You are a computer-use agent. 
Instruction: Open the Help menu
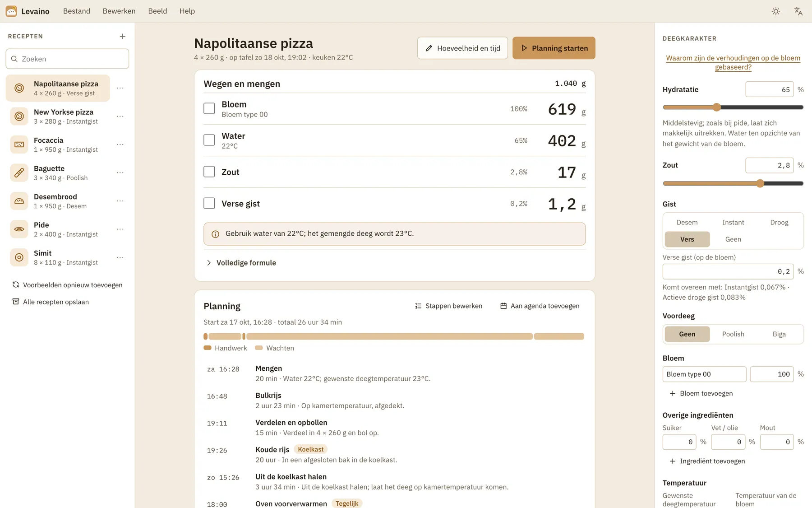(187, 11)
